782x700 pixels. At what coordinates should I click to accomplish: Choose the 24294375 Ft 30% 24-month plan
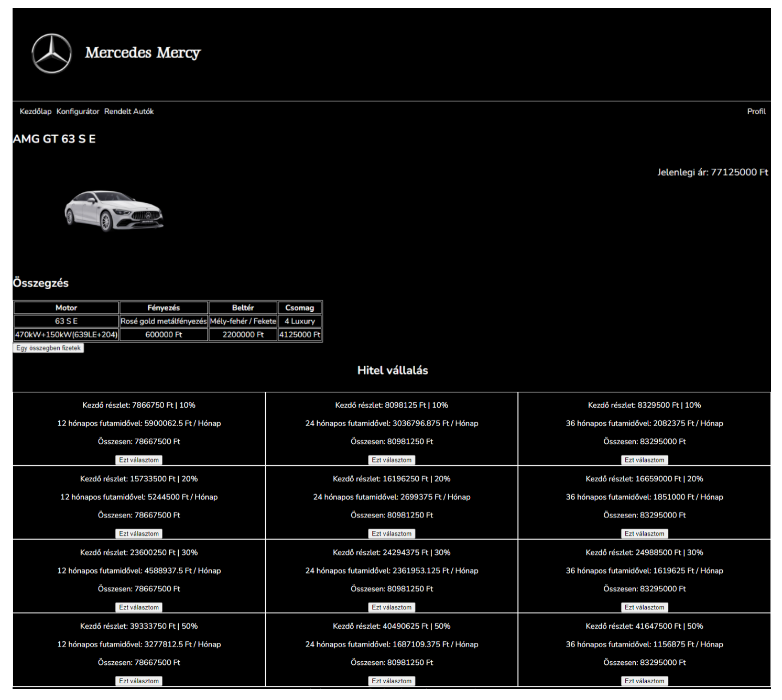pyautogui.click(x=392, y=608)
